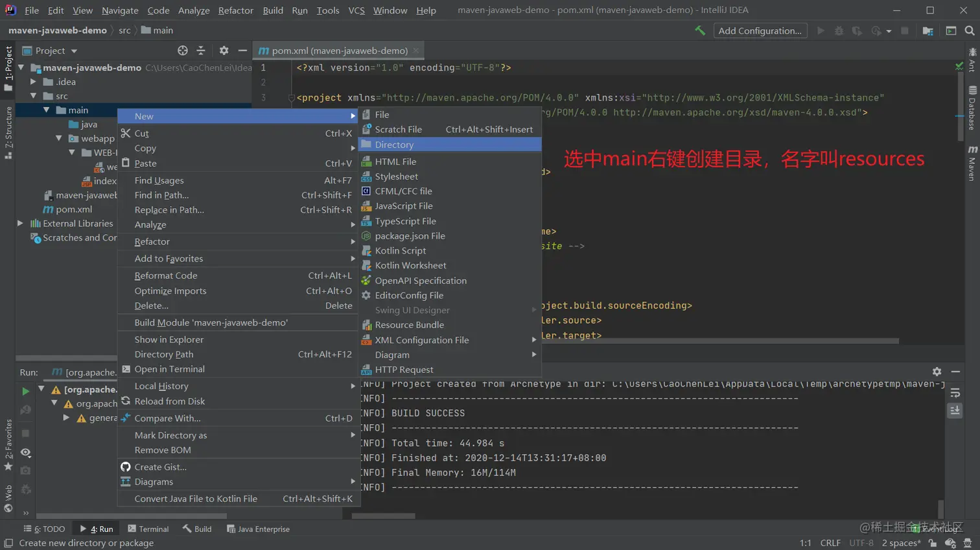The width and height of the screenshot is (980, 550).
Task: Select Reload from Disk entry
Action: 237,401
